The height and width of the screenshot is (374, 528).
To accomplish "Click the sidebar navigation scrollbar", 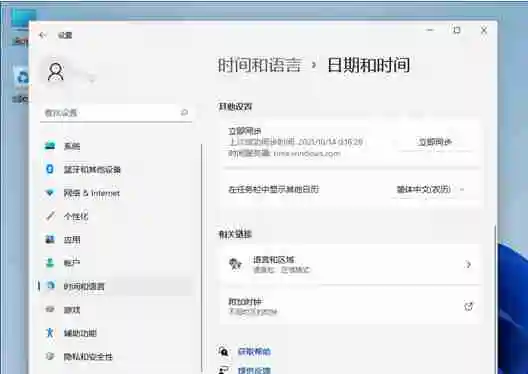I will point(201,258).
